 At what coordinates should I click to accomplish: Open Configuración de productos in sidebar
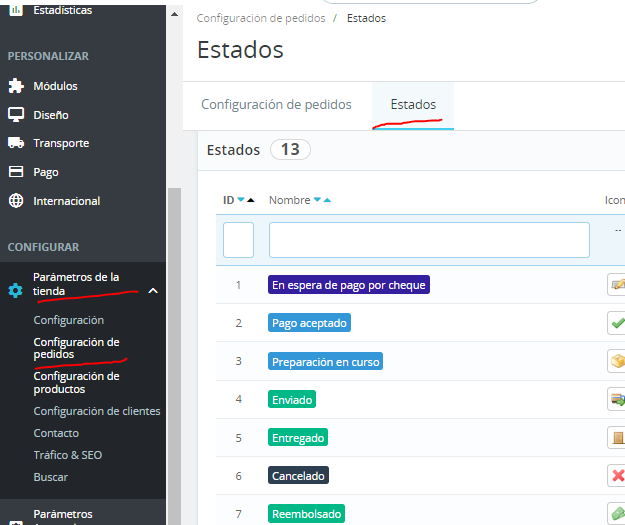[x=77, y=382]
